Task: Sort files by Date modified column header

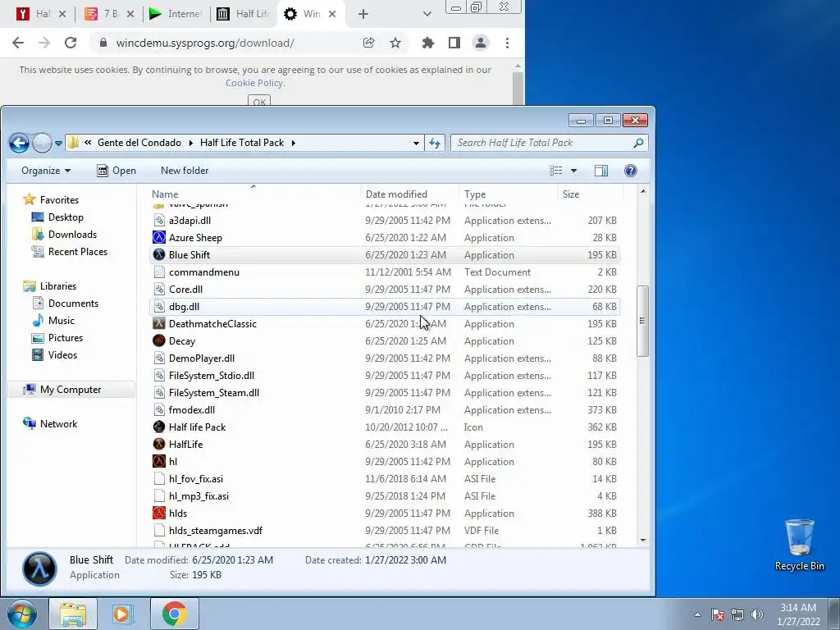Action: point(396,194)
